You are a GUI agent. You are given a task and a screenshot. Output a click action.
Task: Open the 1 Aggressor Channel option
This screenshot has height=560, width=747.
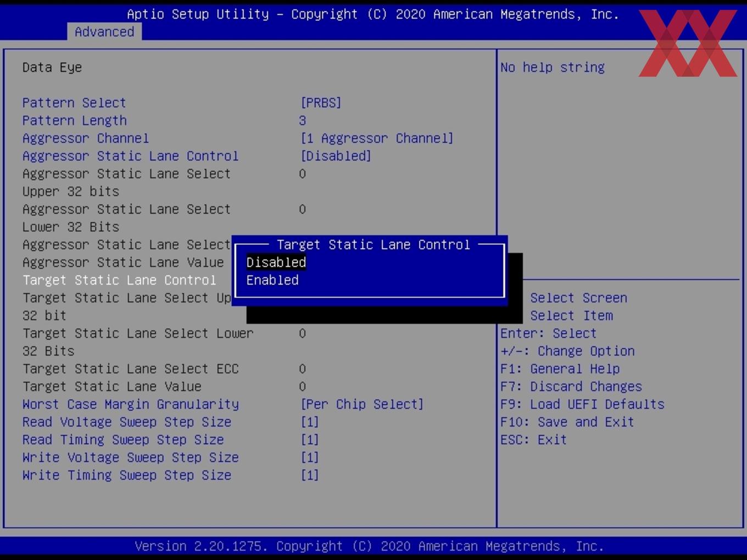[377, 138]
